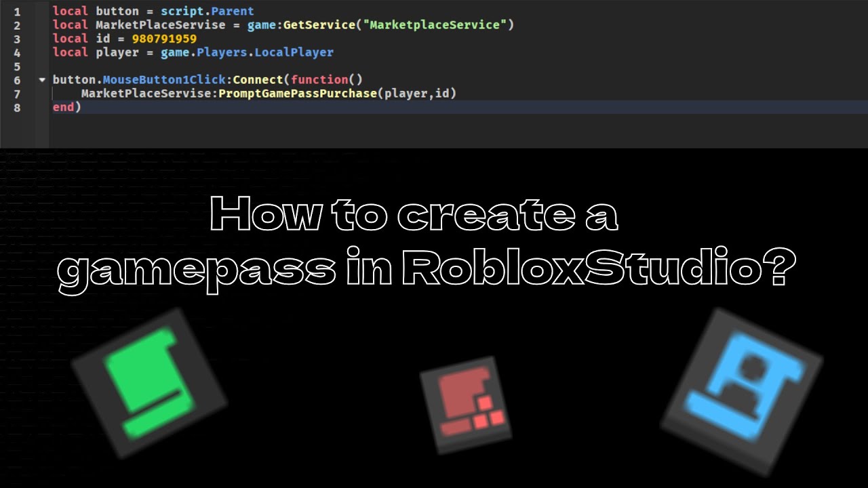Click the title text "gamepass in RobloxStudio?"

427,271
